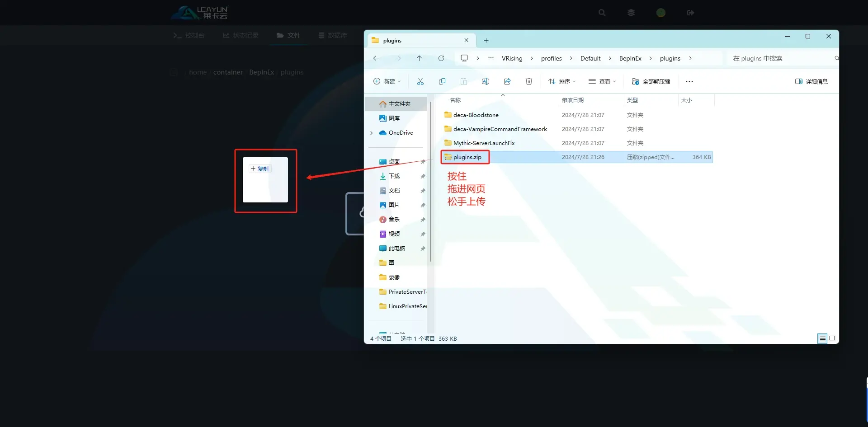Image resolution: width=868 pixels, height=427 pixels.
Task: Click the forward navigation arrow
Action: point(397,58)
